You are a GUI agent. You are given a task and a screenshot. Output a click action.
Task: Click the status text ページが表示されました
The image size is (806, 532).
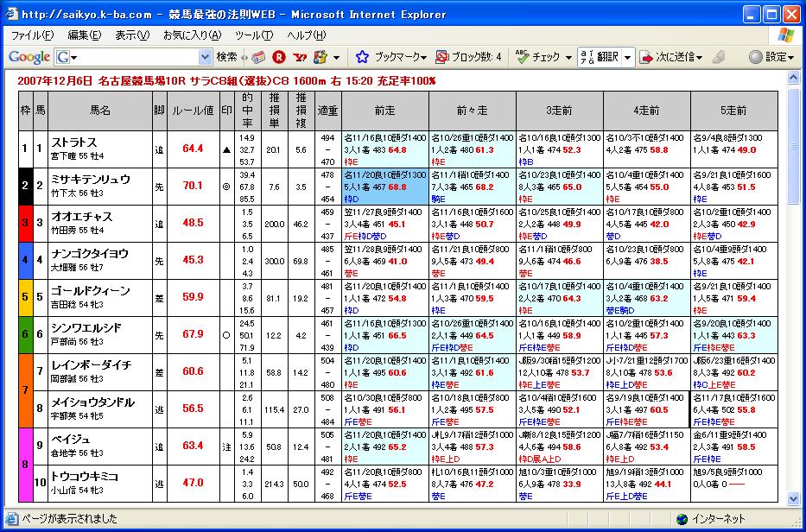[x=69, y=519]
